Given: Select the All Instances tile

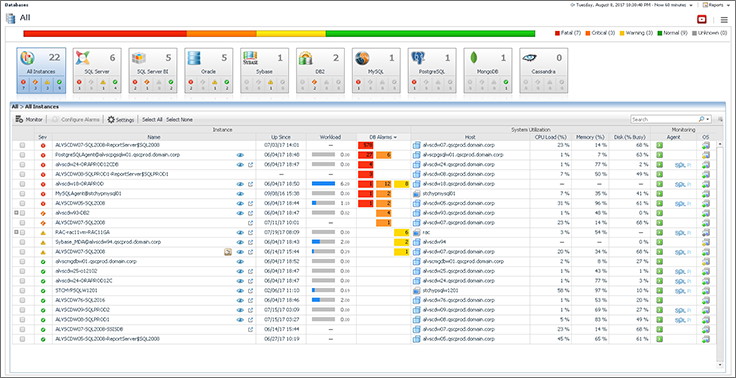Looking at the screenshot, I should click(41, 71).
